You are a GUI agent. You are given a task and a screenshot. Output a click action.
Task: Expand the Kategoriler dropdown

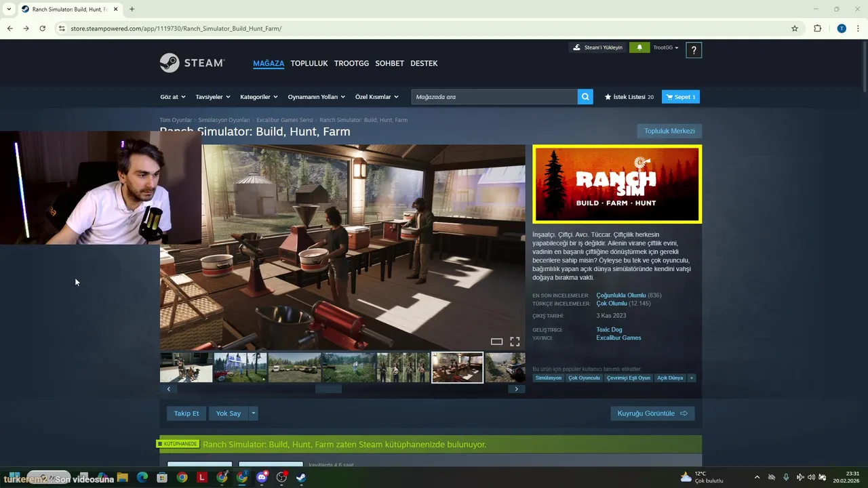[x=259, y=97]
